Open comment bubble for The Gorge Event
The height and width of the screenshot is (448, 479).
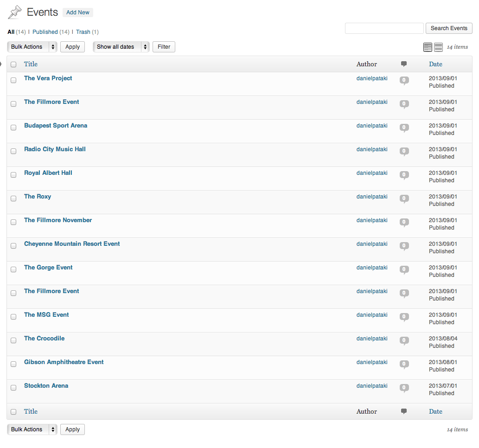404,269
